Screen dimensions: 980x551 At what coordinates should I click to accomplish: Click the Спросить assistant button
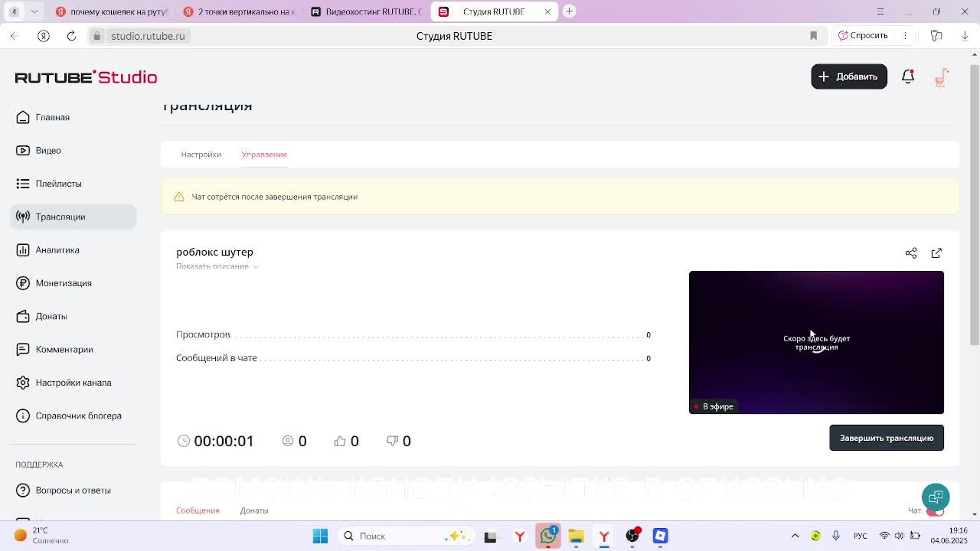863,36
